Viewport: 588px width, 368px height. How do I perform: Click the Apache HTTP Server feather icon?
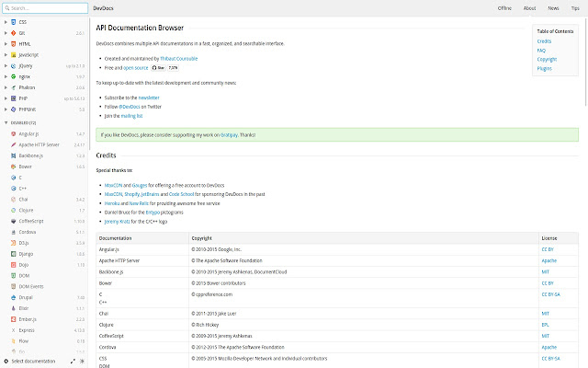pyautogui.click(x=14, y=144)
